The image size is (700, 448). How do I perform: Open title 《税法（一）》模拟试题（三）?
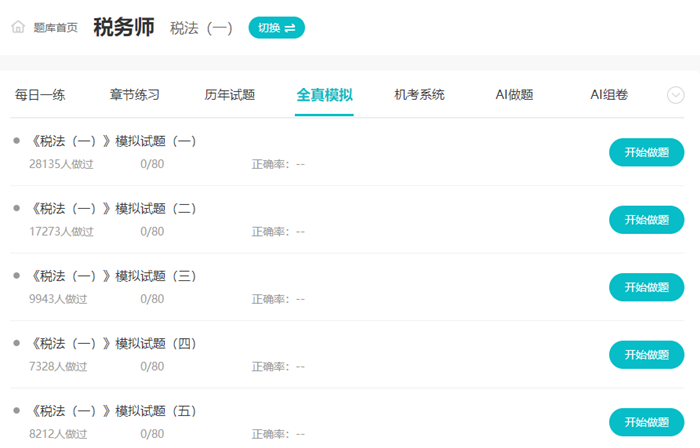point(113,276)
